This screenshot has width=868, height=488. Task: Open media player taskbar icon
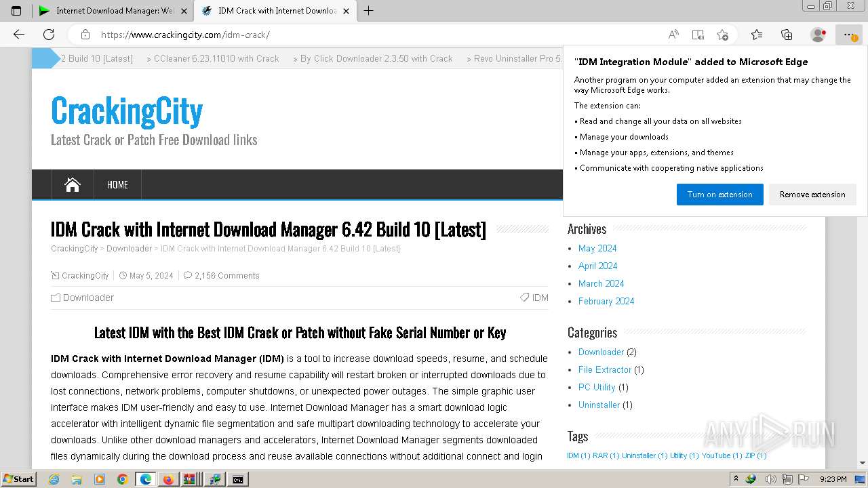(100, 479)
